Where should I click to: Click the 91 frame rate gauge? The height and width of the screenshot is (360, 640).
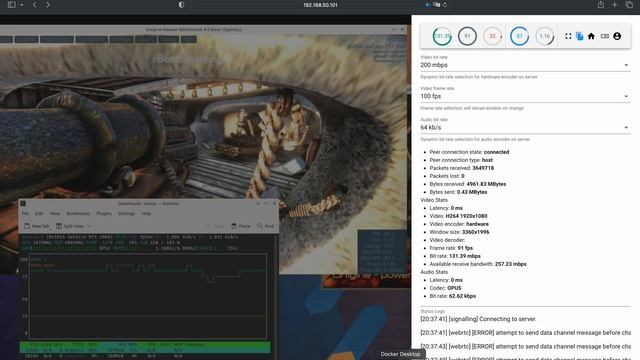point(467,36)
